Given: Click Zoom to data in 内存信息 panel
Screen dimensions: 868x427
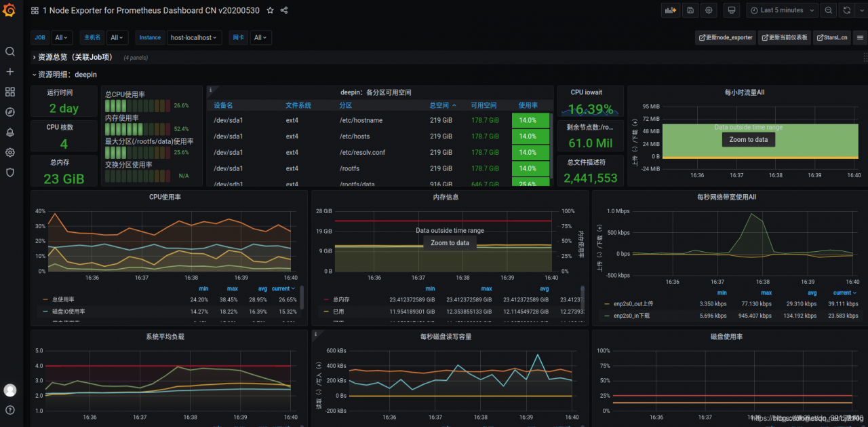Looking at the screenshot, I should tap(450, 243).
